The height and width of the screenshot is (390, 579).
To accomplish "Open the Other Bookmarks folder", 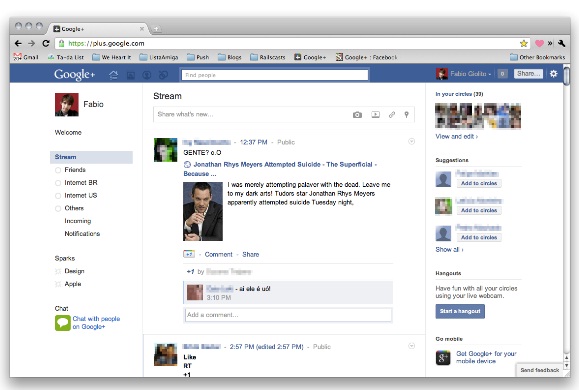I will pyautogui.click(x=537, y=57).
